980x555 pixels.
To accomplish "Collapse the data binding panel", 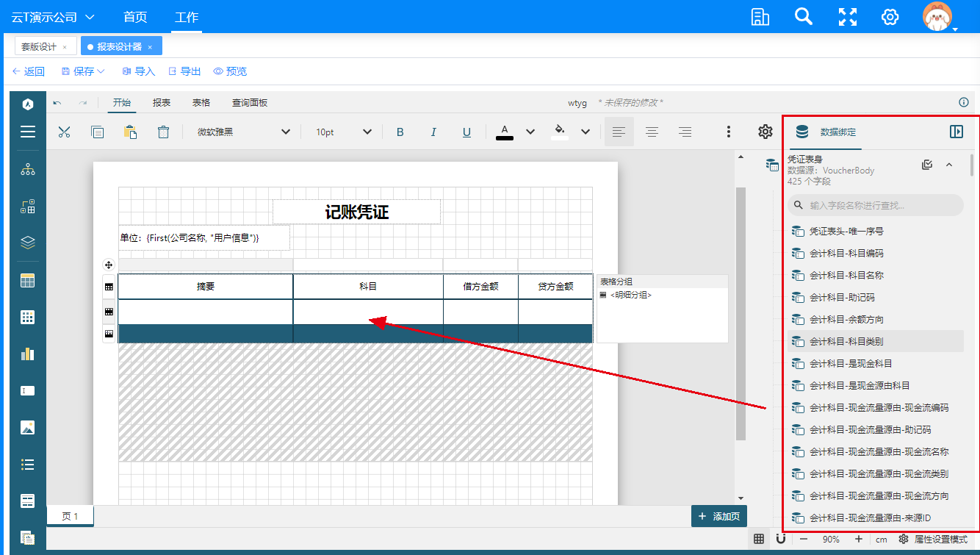I will (x=956, y=132).
